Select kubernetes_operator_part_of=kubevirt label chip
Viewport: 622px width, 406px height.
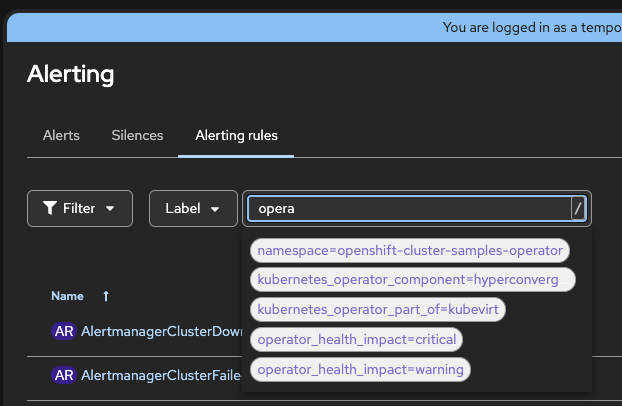point(377,310)
